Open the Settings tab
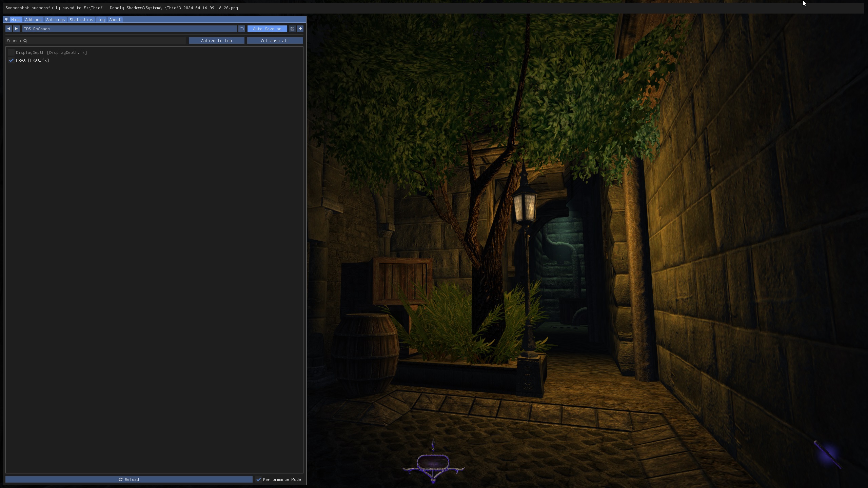868x488 pixels. [x=55, y=20]
